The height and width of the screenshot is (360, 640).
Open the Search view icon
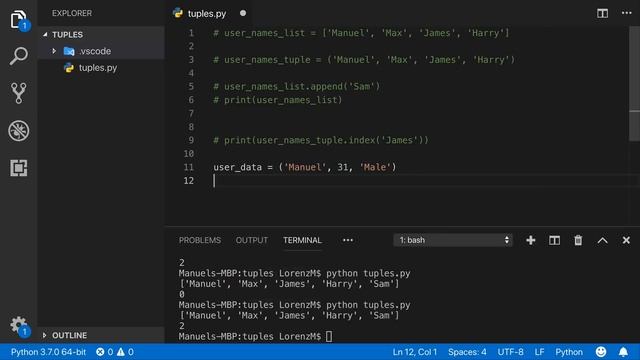(18, 56)
